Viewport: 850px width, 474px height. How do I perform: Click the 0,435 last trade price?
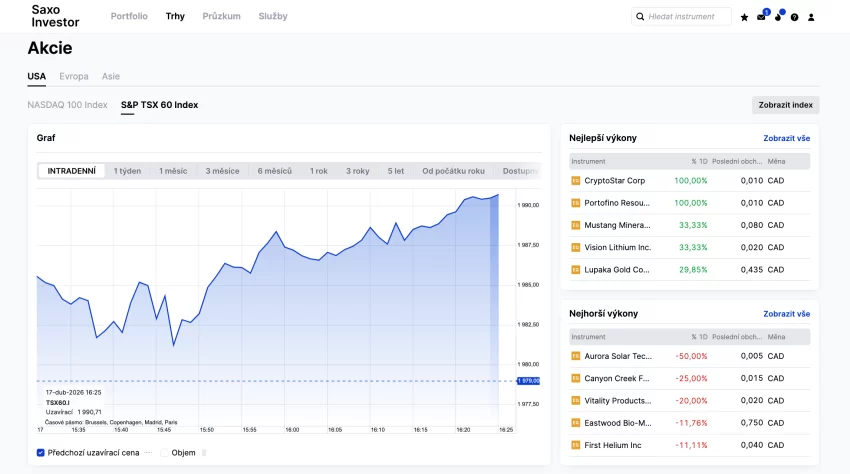(752, 270)
